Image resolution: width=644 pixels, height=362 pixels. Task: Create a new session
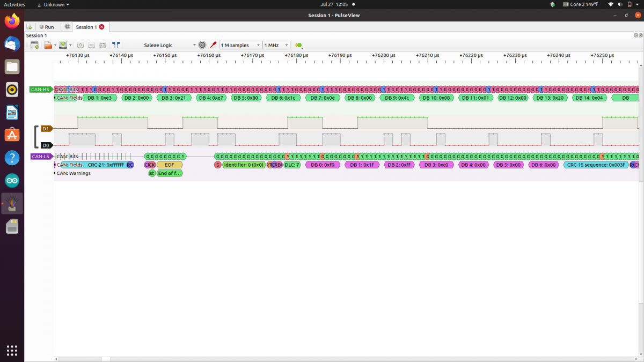pos(34,45)
